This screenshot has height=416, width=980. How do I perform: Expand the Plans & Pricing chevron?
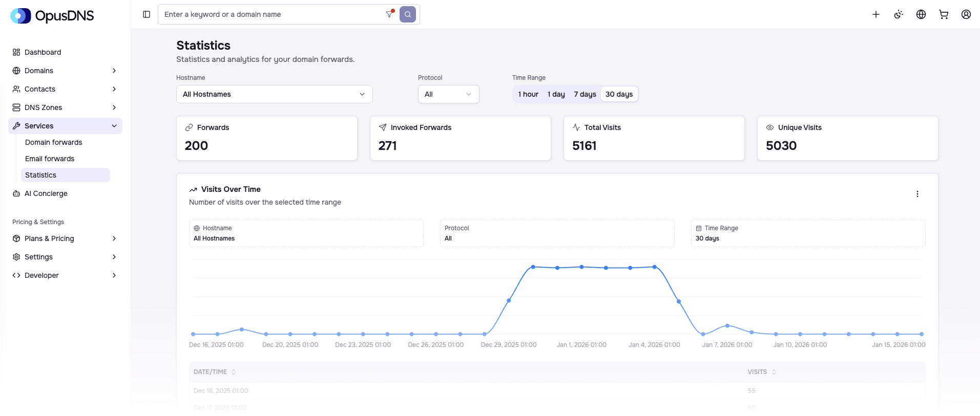(114, 238)
